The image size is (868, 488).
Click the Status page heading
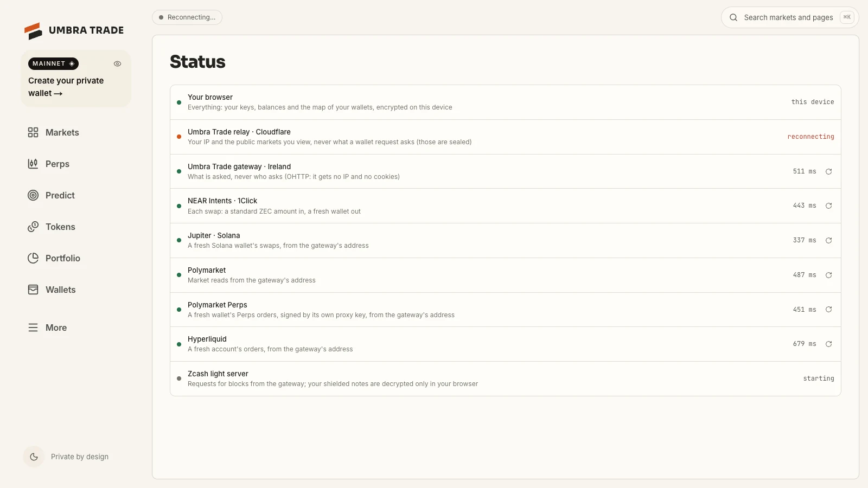(197, 62)
